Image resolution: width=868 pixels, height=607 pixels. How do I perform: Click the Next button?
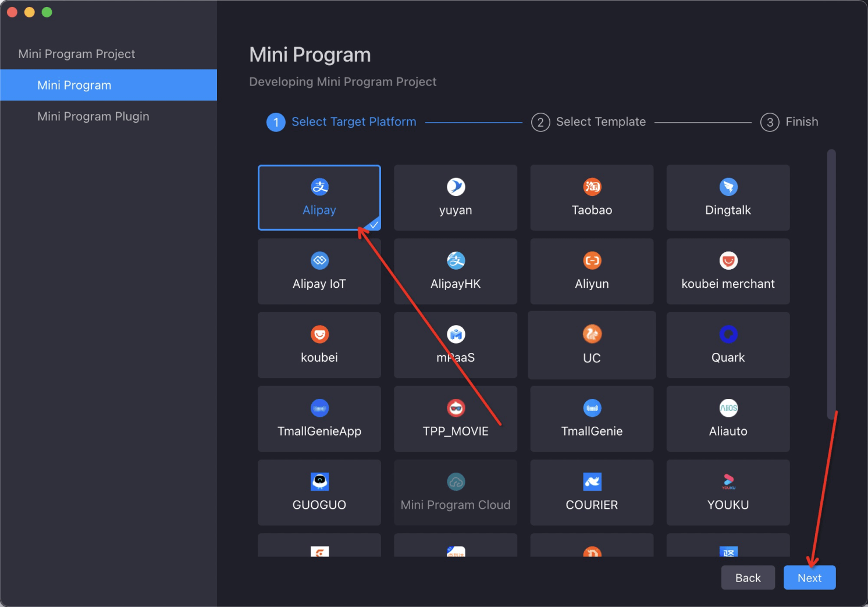coord(809,577)
